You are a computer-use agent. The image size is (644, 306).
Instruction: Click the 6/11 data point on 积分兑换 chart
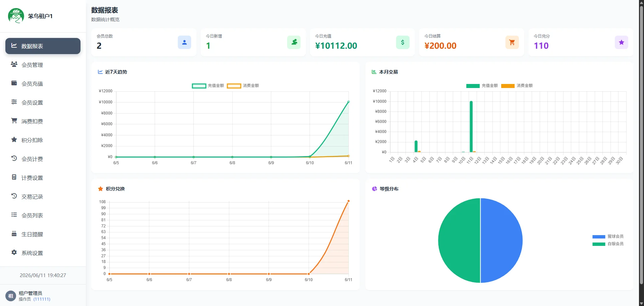click(x=348, y=201)
